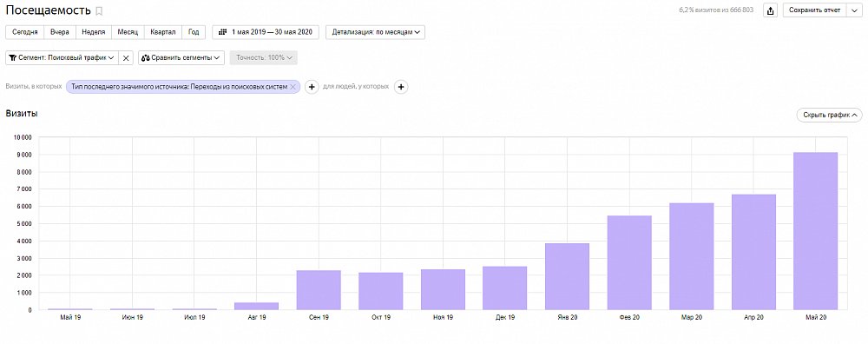Open Сравнить сегменты dropdown

click(181, 57)
